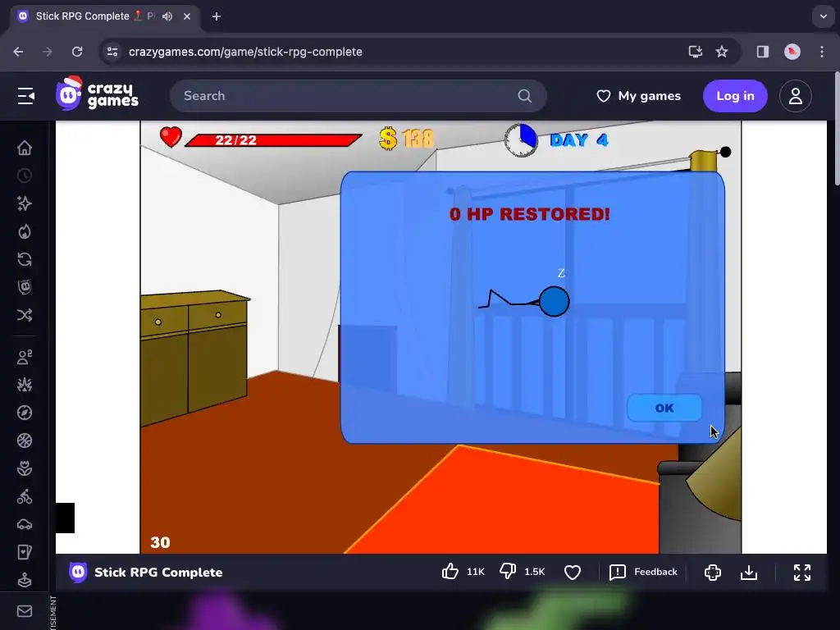Screen dimensions: 840x630
Task: Go to Home in the sidebar
Action: pos(25,148)
